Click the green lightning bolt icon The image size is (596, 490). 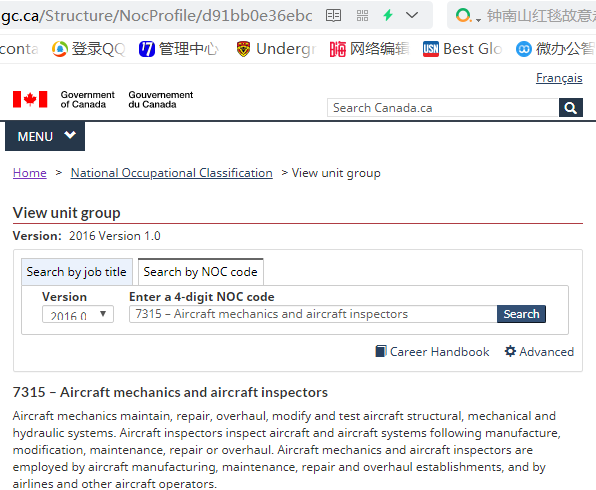(388, 15)
